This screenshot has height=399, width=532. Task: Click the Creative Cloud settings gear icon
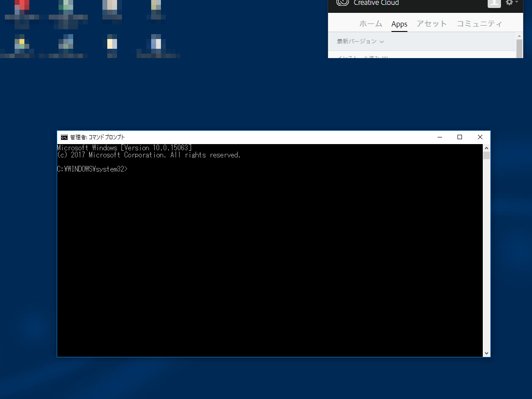509,3
